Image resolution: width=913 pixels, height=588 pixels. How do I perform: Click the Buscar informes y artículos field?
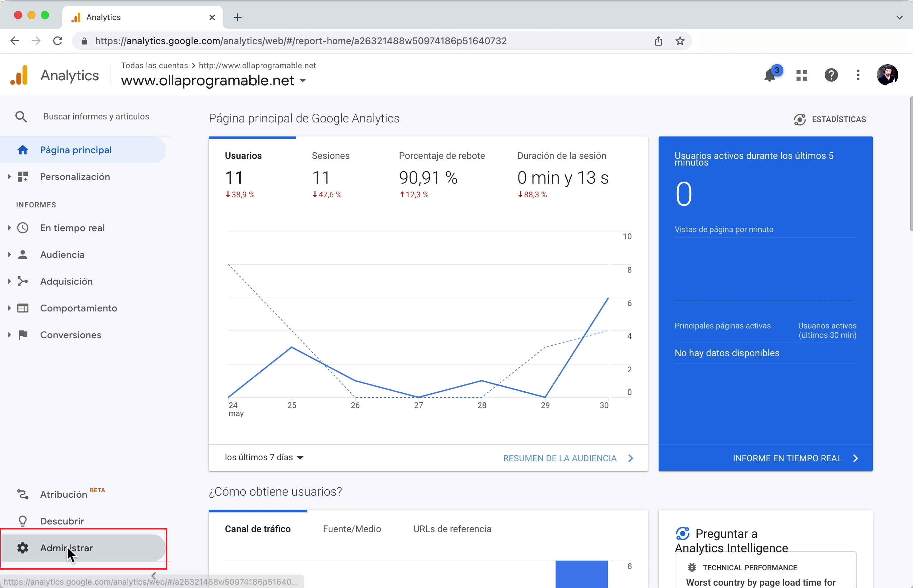click(96, 117)
